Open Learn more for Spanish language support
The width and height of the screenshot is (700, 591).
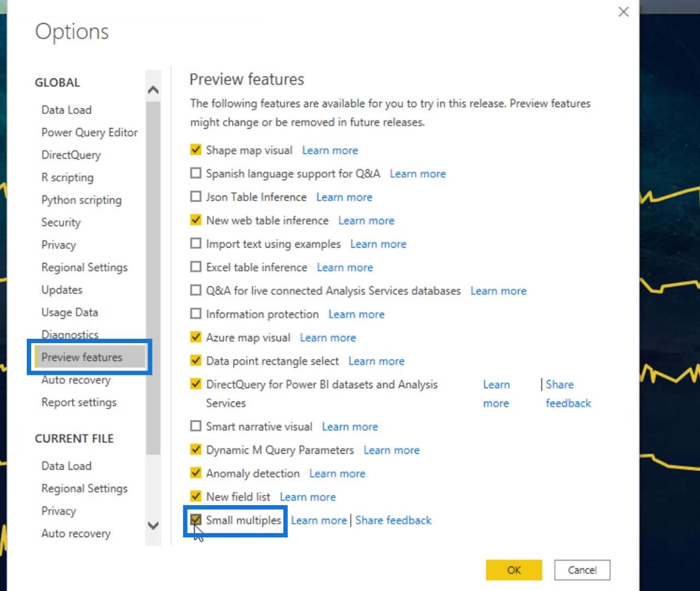pyautogui.click(x=418, y=173)
